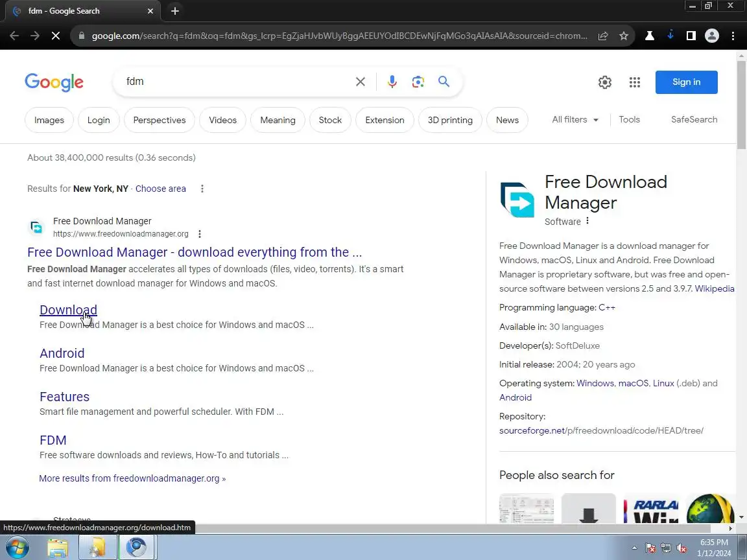Select the Stock filter chip
Viewport: 747px width, 560px height.
330,121
